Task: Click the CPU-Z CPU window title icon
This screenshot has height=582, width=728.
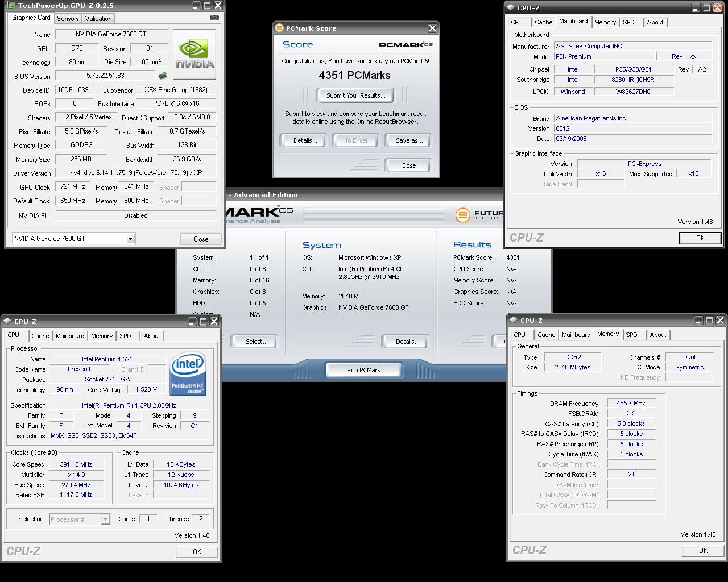Action: coord(7,322)
